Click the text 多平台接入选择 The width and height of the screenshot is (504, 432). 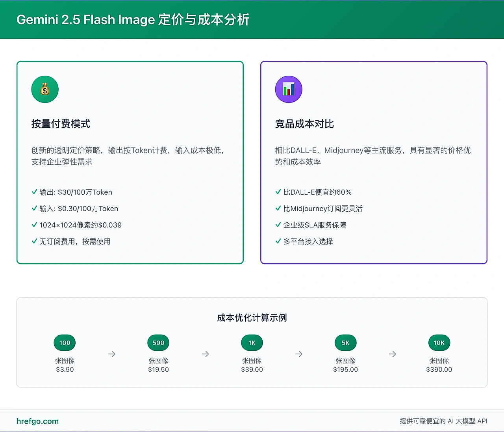[308, 241]
